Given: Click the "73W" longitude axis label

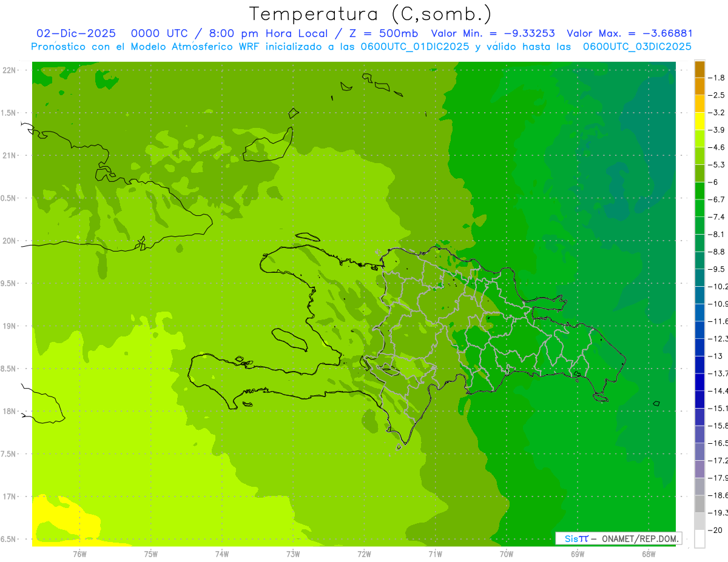Looking at the screenshot, I should pyautogui.click(x=293, y=554).
